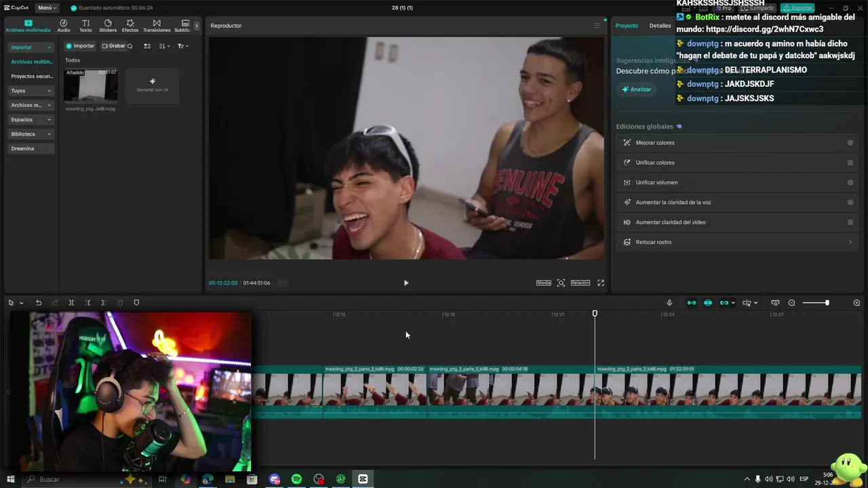Image resolution: width=868 pixels, height=488 pixels.
Task: Expand the Espacios sidebar section
Action: point(31,119)
